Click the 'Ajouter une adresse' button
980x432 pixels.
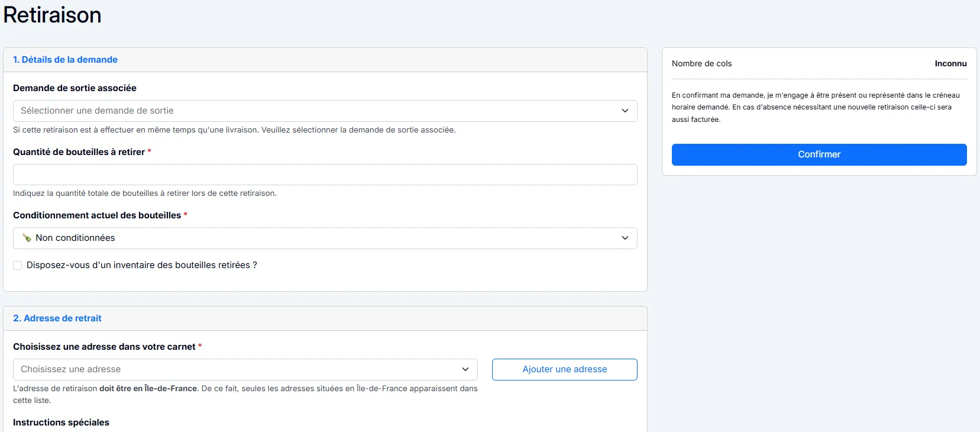click(x=564, y=369)
